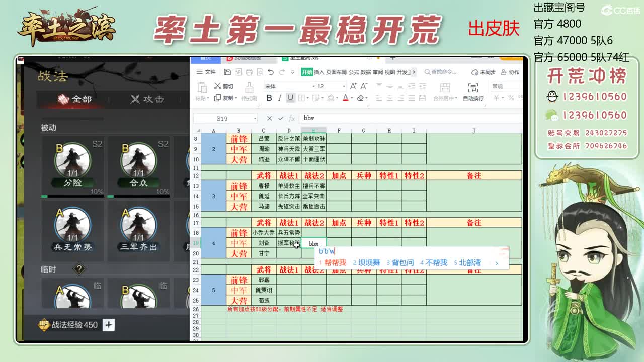Viewport: 644px width, 362px height.
Task: Click the plus button beside 战法经验 450
Action: [109, 325]
